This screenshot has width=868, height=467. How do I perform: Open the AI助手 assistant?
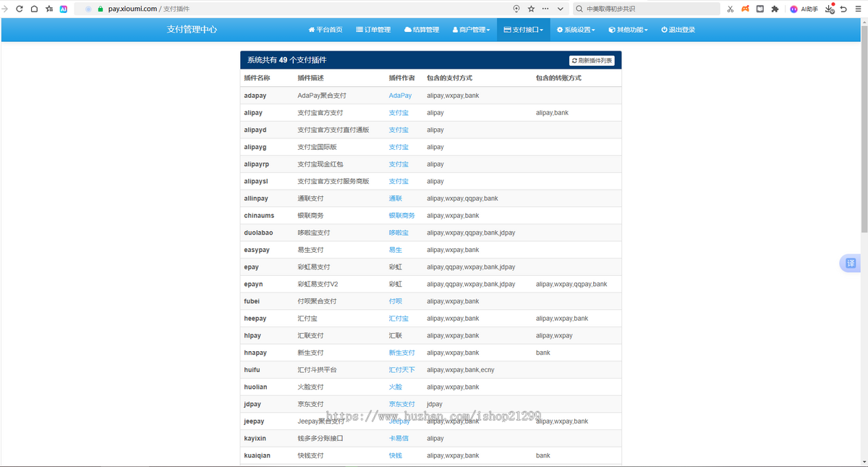tap(804, 9)
